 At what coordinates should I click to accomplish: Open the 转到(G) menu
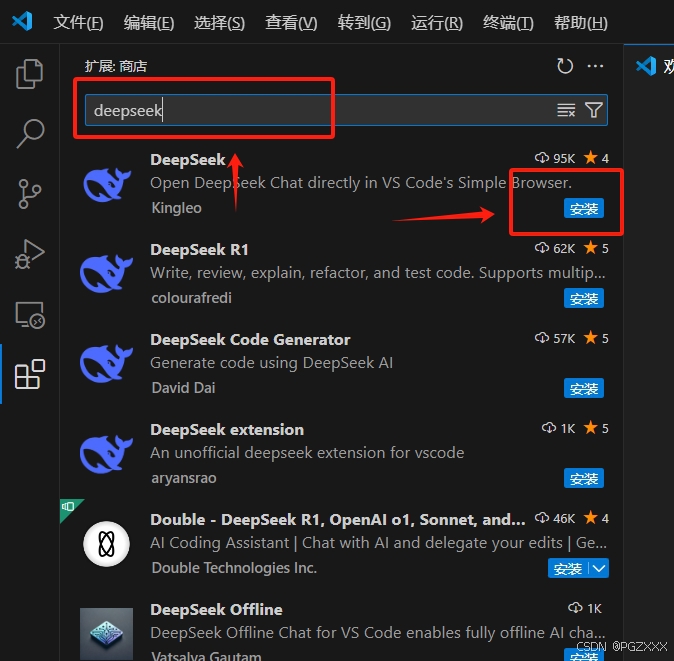pyautogui.click(x=364, y=22)
